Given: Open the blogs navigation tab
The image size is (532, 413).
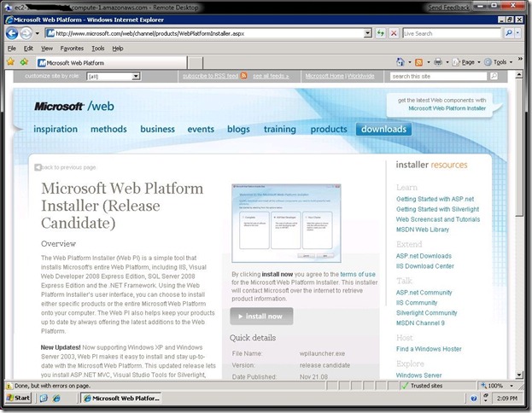Looking at the screenshot, I should [x=238, y=129].
